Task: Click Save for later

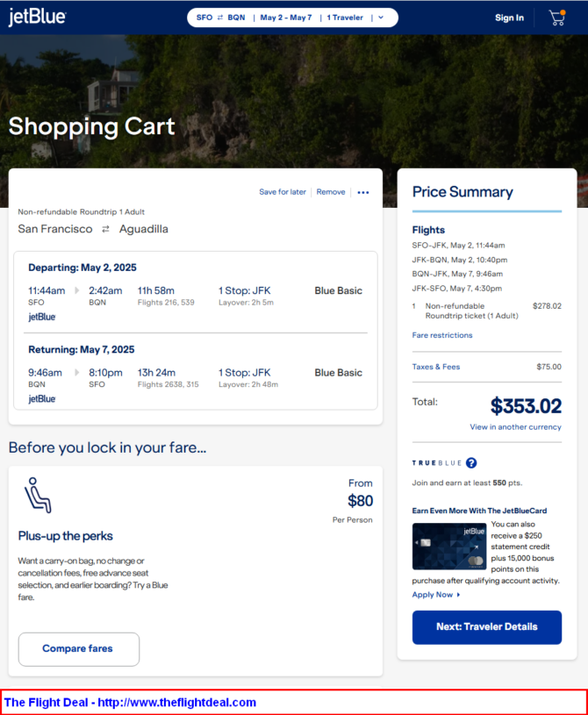Action: click(x=283, y=192)
